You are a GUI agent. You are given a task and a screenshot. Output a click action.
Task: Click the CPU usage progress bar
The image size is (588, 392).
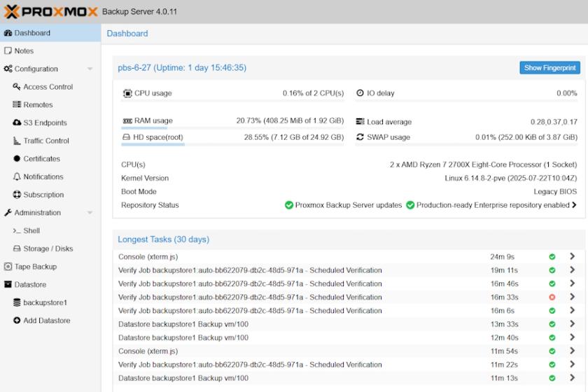click(232, 101)
